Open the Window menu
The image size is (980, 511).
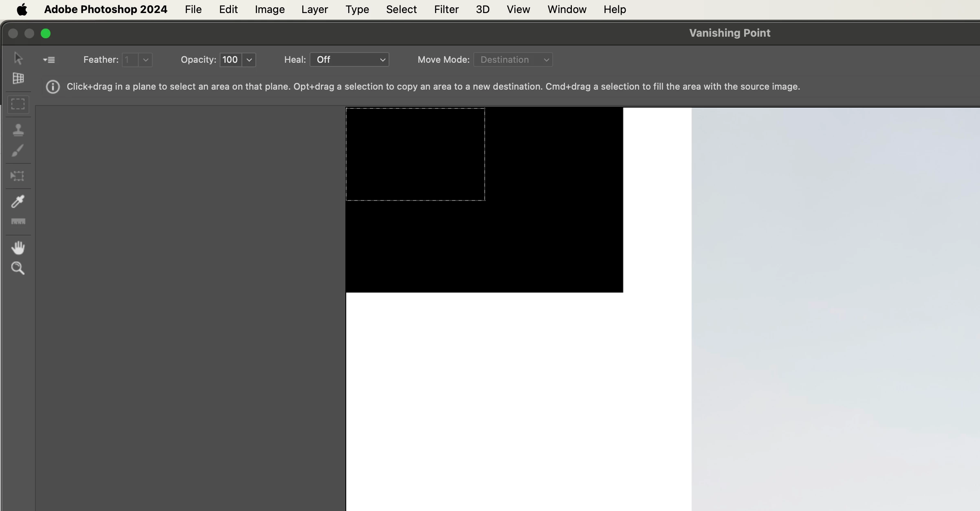[x=567, y=9]
